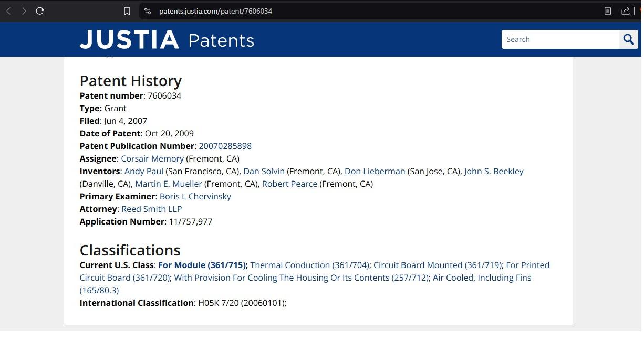Open the site information icon
The height and width of the screenshot is (362, 644).
[148, 11]
